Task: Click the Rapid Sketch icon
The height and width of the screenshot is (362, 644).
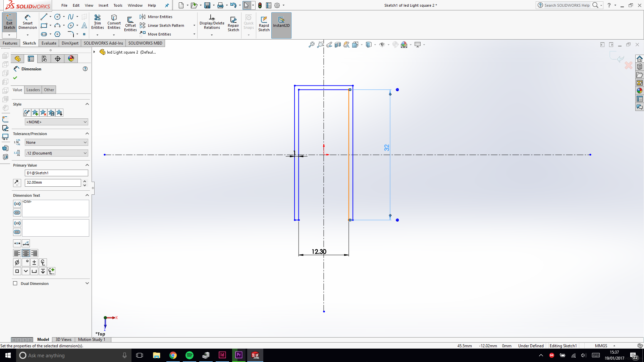Action: (264, 23)
